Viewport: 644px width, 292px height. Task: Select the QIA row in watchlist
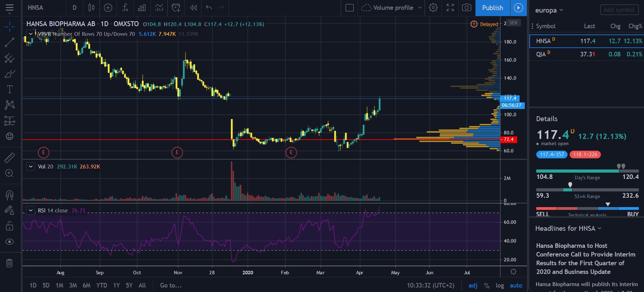587,54
